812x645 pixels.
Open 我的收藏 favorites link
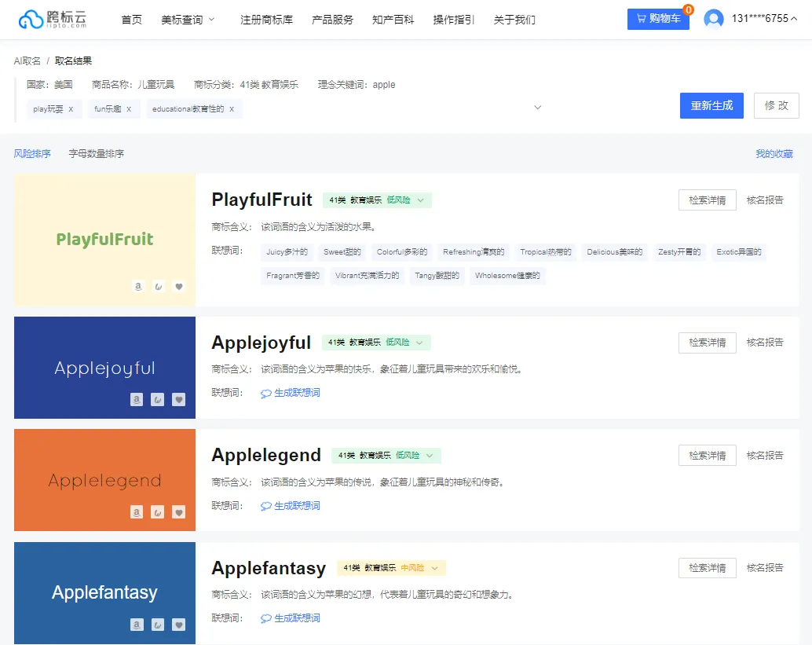point(774,154)
